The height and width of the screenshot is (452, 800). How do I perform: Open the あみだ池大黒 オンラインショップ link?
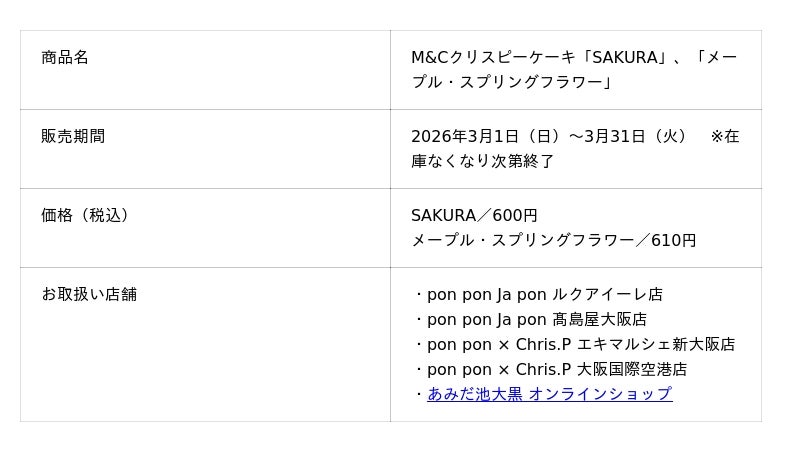click(x=549, y=394)
